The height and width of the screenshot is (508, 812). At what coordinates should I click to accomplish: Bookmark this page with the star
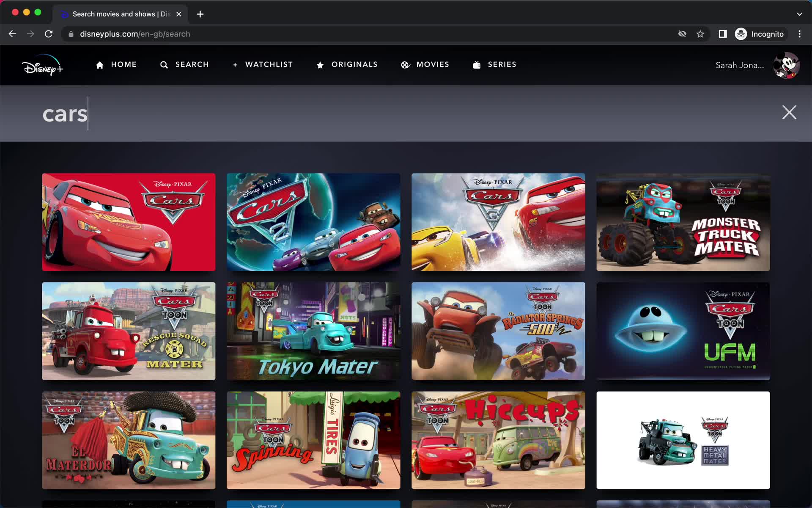(x=700, y=34)
